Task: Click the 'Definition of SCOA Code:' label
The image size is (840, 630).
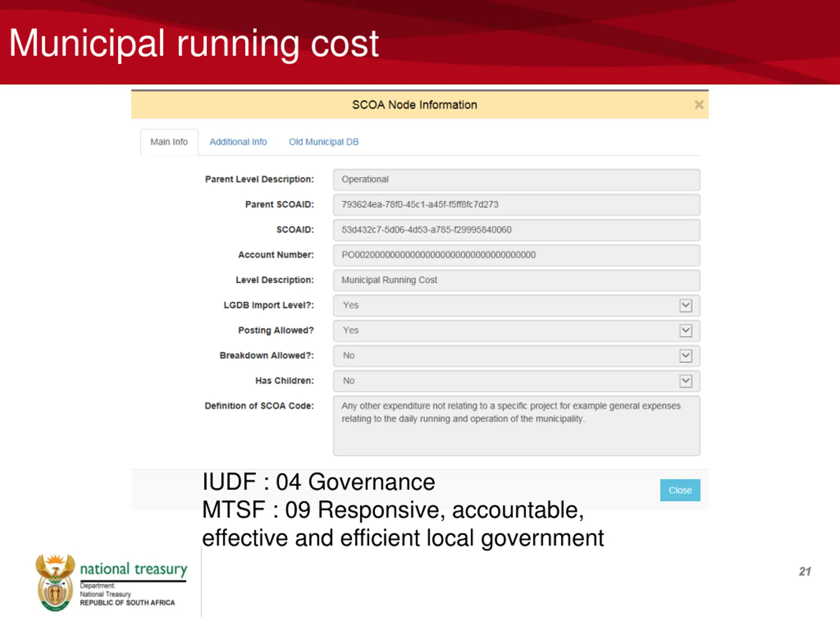Action: 259,406
